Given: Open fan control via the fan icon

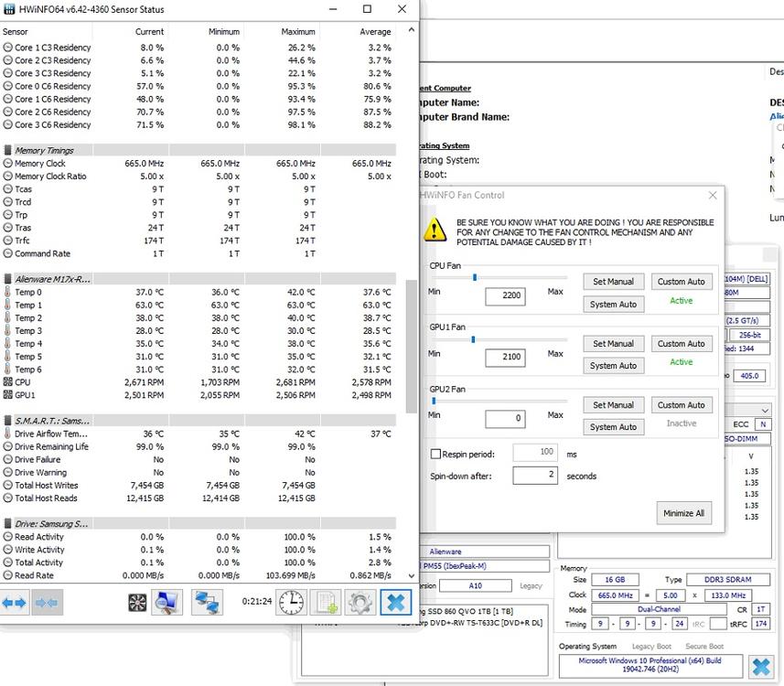Looking at the screenshot, I should tap(137, 603).
